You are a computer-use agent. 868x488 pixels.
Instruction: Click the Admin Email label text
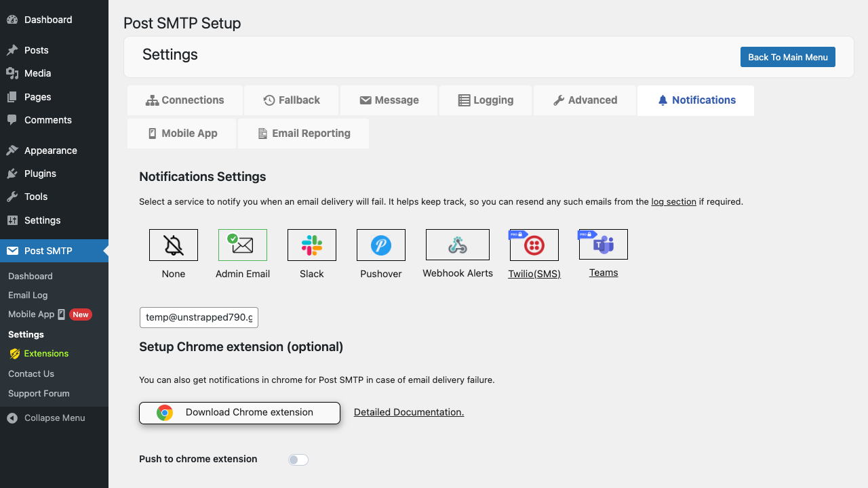point(243,274)
